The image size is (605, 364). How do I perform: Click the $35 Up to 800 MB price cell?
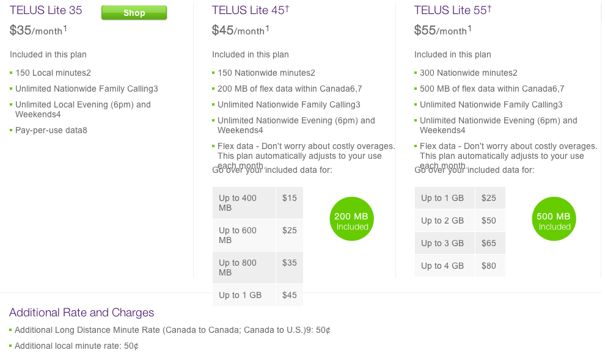(x=290, y=268)
